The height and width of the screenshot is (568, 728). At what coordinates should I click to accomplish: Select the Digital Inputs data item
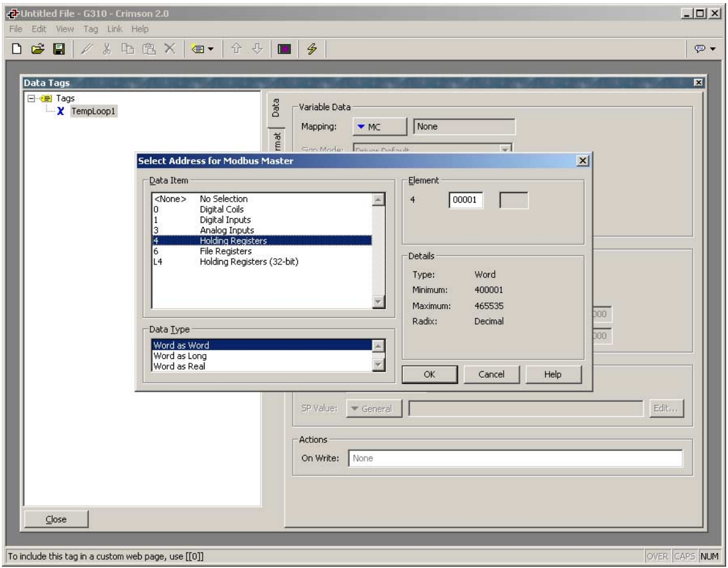[262, 220]
